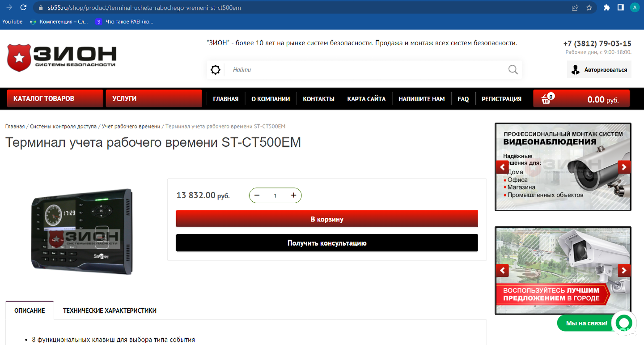
Task: Share this page via address bar icon
Action: tap(575, 8)
